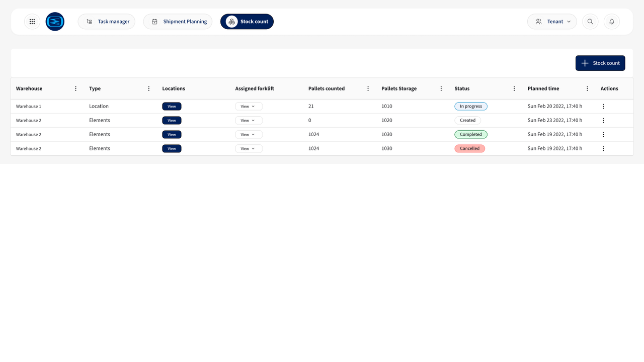Open actions menu for In progress row
The height and width of the screenshot is (362, 644).
tap(603, 106)
